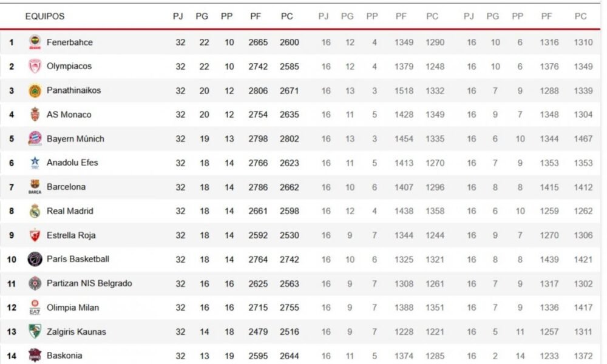Click the first PC column header

[287, 16]
